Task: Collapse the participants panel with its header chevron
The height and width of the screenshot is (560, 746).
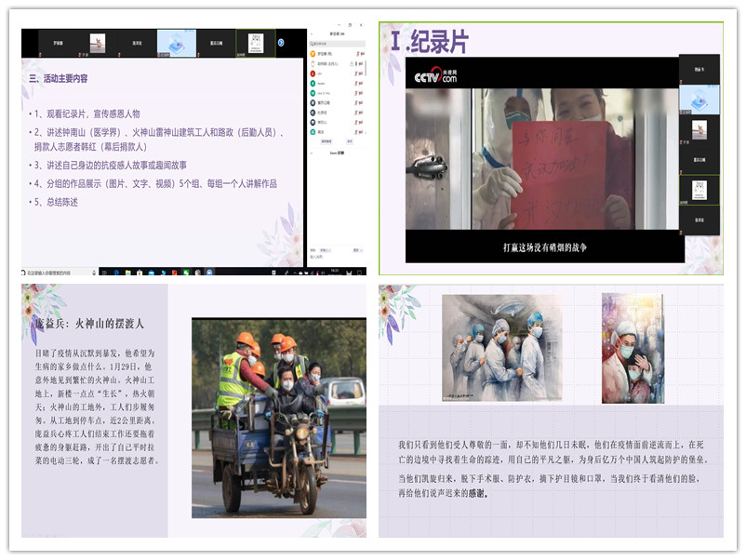Action: (312, 35)
